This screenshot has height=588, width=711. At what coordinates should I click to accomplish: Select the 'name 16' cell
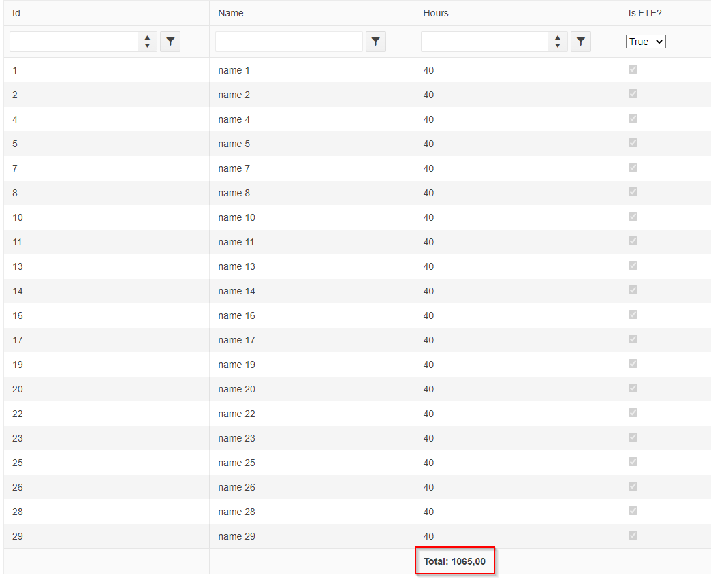click(312, 315)
